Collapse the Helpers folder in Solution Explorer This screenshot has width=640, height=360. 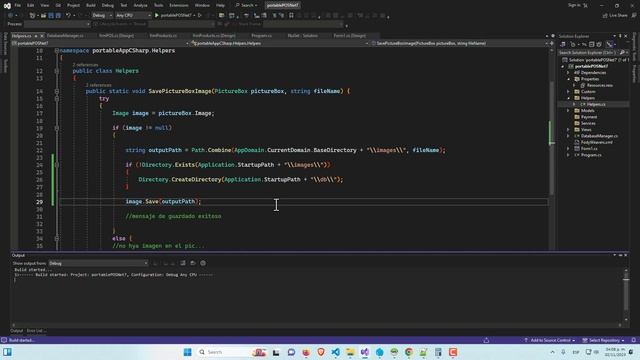click(x=568, y=98)
